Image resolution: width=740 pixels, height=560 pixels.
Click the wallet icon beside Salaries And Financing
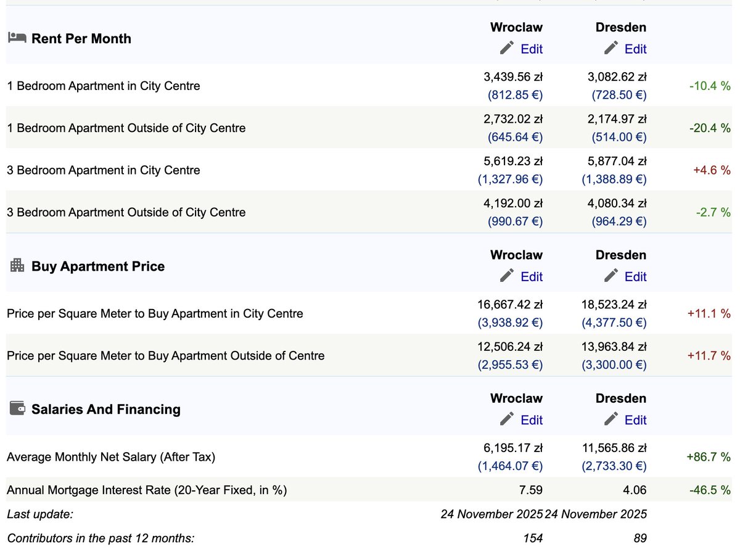17,408
